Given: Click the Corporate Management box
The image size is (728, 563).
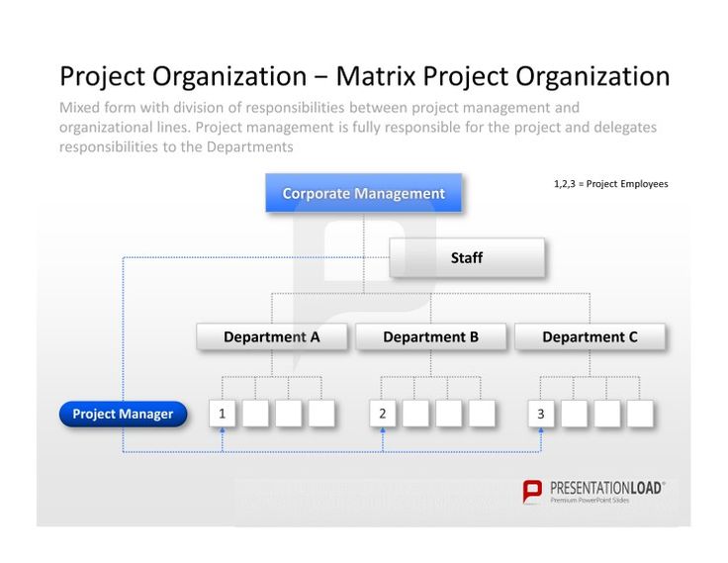Looking at the screenshot, I should point(364,193).
